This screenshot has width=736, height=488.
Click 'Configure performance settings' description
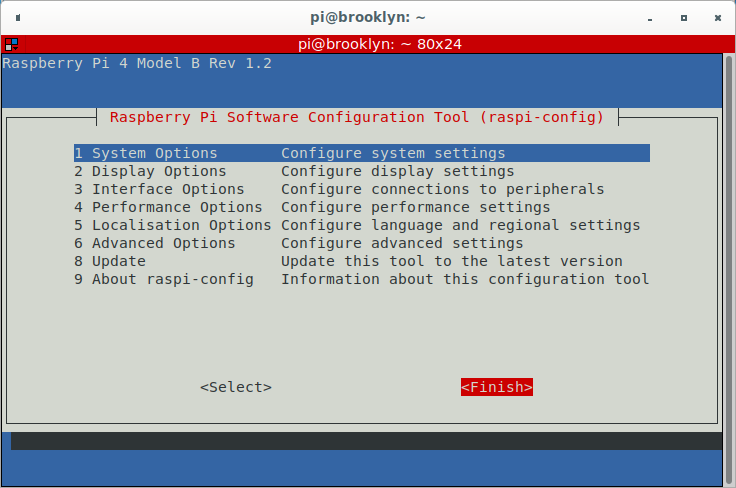tap(415, 207)
